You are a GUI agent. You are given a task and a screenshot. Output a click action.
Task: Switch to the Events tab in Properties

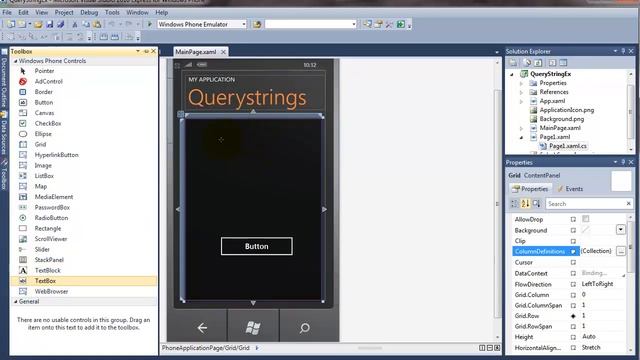[x=570, y=189]
